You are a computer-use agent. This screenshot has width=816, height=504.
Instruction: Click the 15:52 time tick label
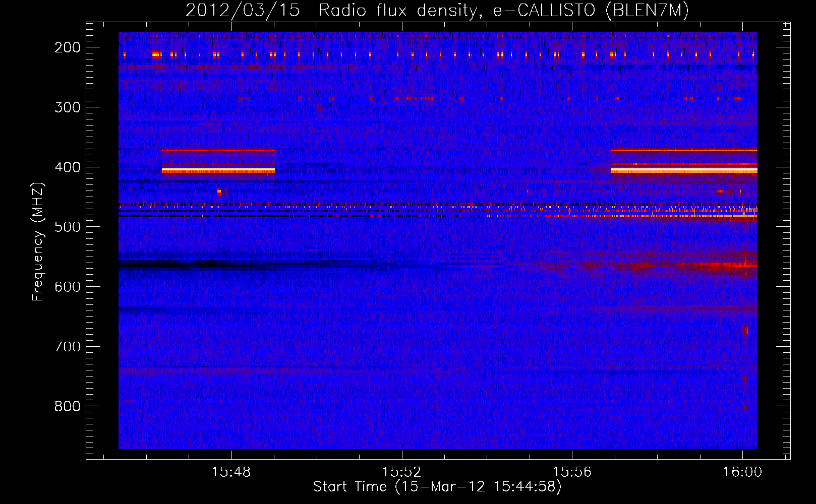401,472
